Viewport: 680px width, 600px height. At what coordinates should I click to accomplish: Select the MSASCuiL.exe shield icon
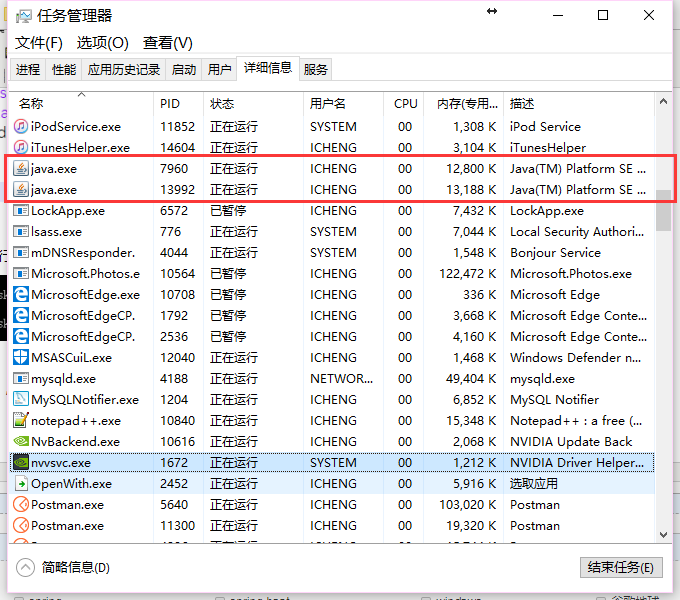click(21, 358)
